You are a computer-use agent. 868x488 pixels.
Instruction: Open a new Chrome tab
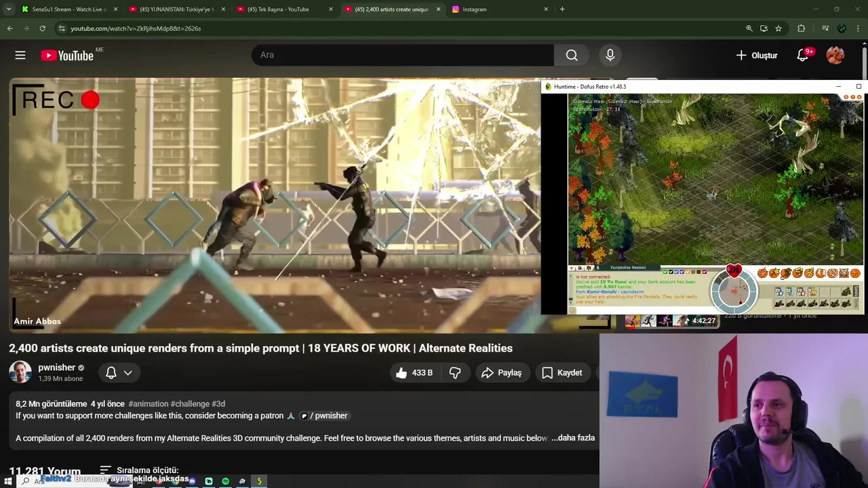point(562,9)
